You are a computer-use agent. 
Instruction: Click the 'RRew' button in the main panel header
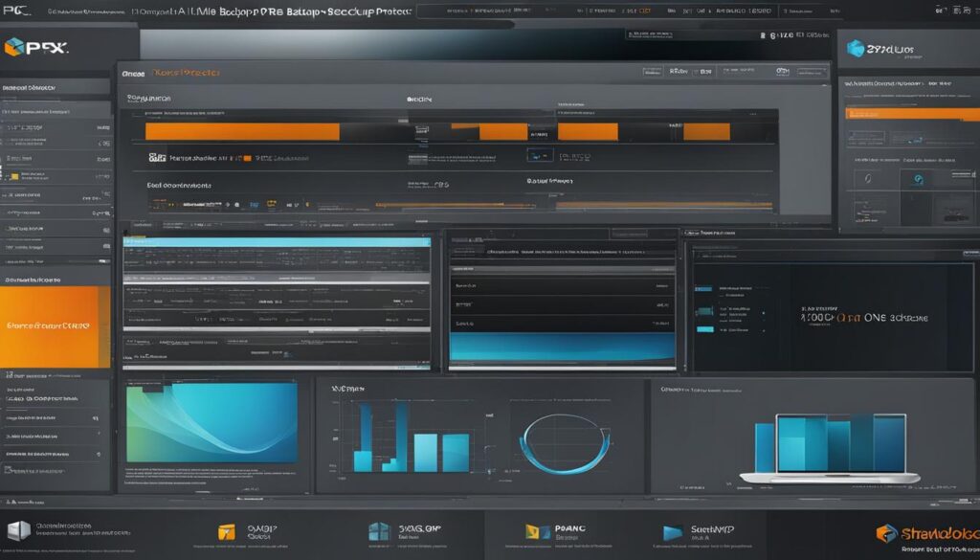pos(679,72)
